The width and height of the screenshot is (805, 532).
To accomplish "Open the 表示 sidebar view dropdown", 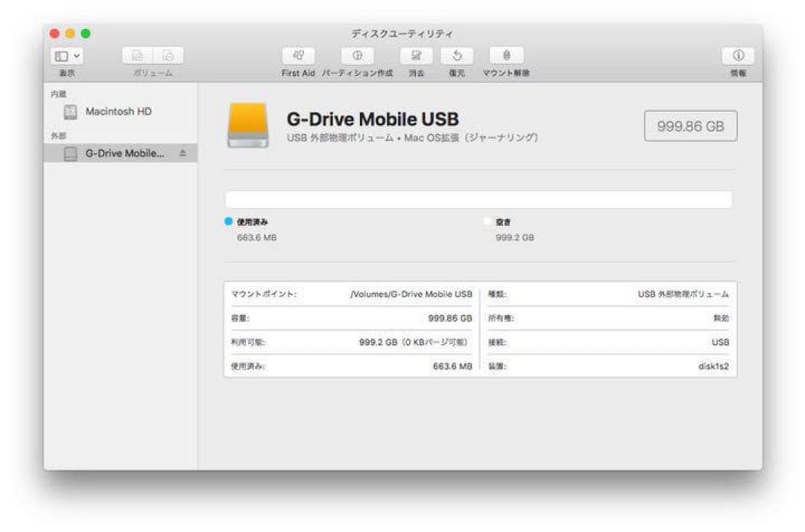I will [67, 56].
